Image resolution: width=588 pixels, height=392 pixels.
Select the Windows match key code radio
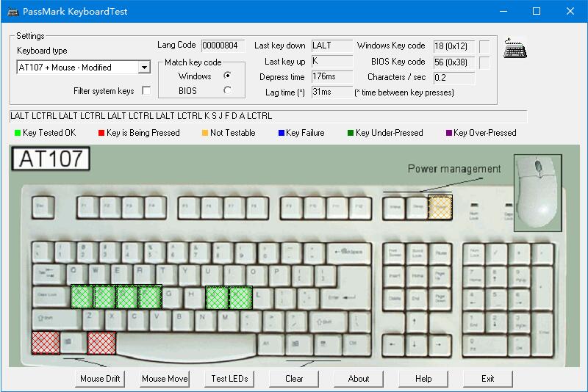tap(227, 76)
